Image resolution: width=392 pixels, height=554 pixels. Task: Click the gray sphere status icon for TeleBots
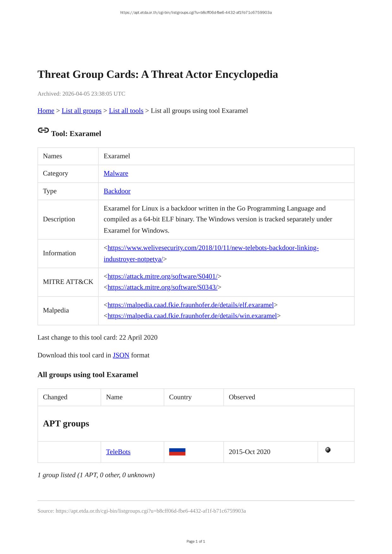tap(328, 450)
